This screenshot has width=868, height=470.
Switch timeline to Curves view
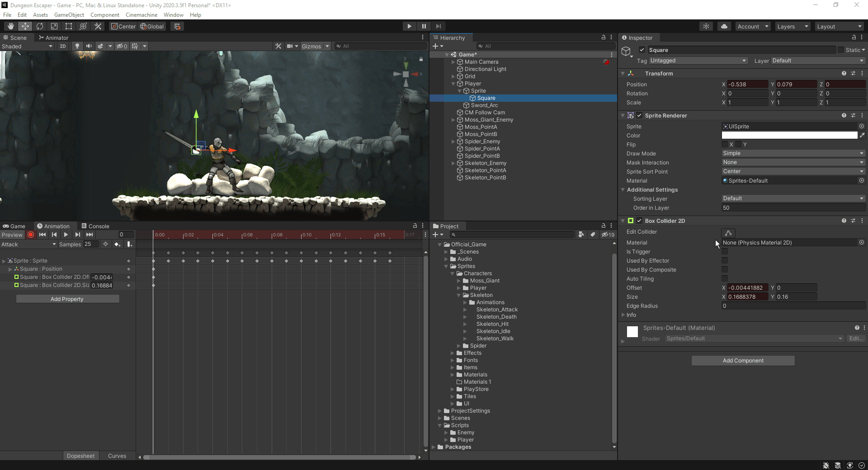pyautogui.click(x=117, y=456)
